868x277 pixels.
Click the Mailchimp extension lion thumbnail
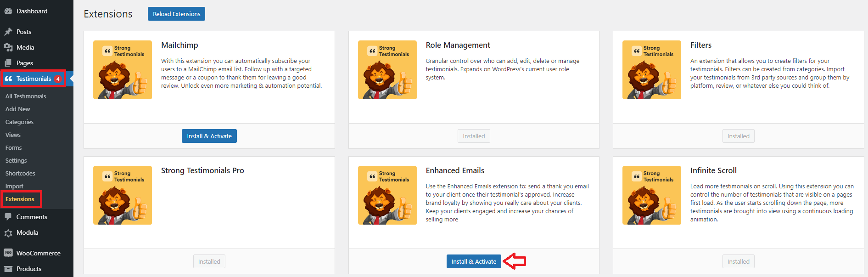(123, 70)
